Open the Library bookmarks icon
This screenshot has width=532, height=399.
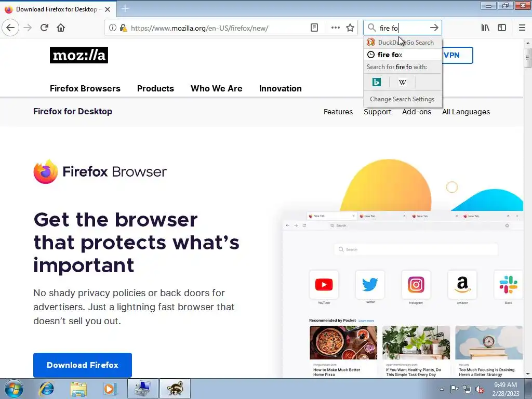(x=485, y=28)
